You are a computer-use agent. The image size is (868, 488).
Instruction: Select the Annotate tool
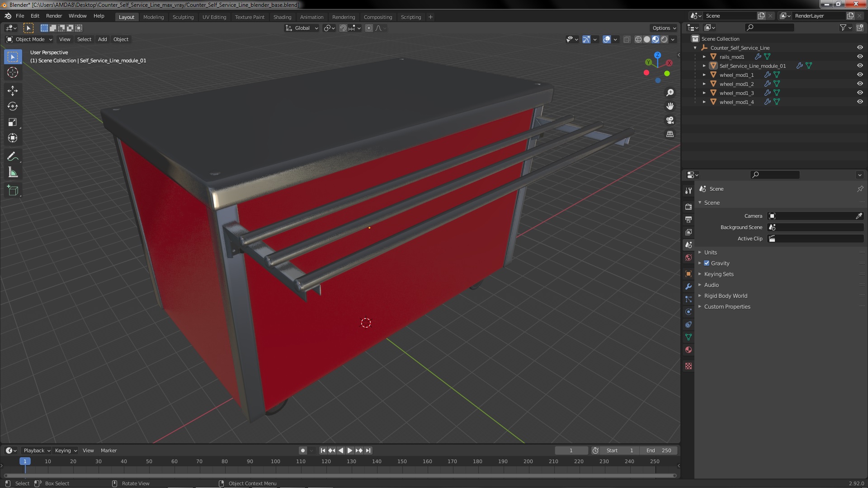[x=13, y=157]
